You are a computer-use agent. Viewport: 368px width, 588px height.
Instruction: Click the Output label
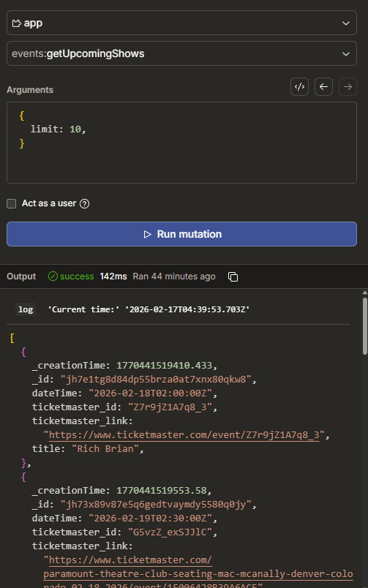point(21,276)
